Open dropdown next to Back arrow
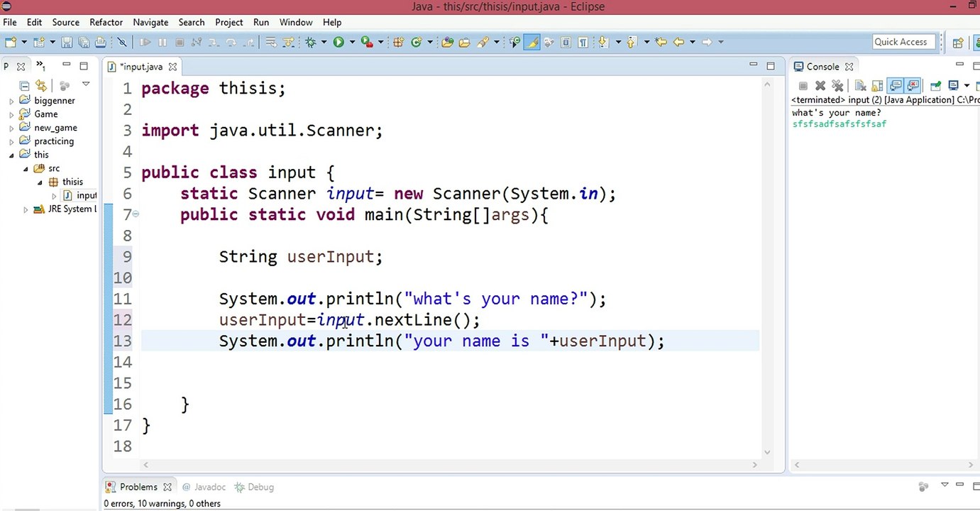980x511 pixels. [692, 42]
